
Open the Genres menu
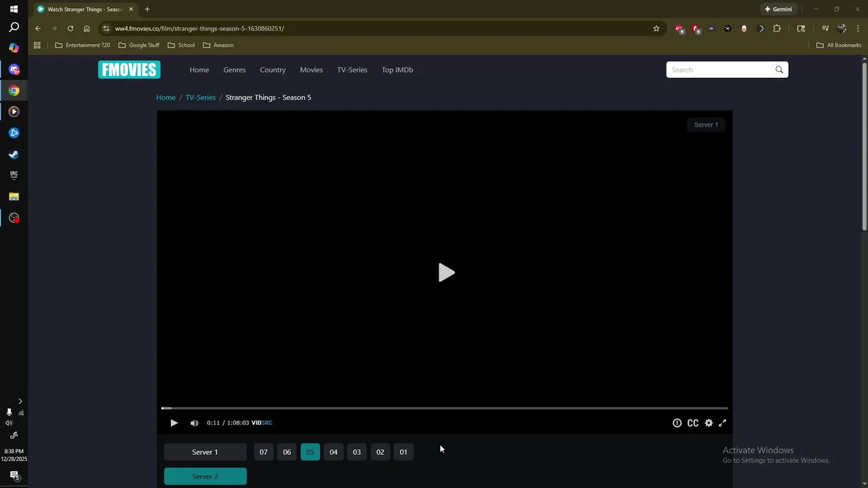pos(235,70)
